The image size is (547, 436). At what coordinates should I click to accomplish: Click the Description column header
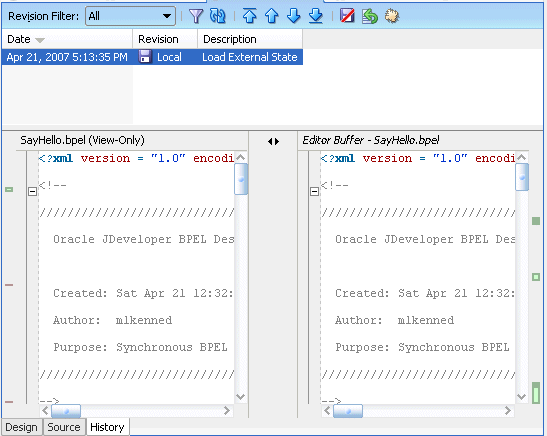point(250,39)
